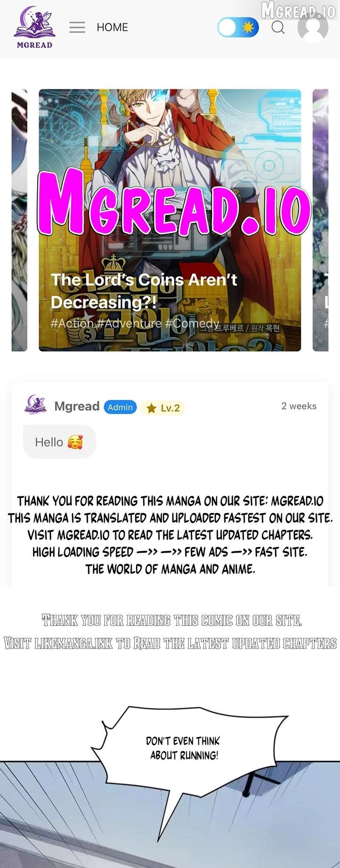Open The Lord's Coins Aren't Decreasing banner

[170, 220]
